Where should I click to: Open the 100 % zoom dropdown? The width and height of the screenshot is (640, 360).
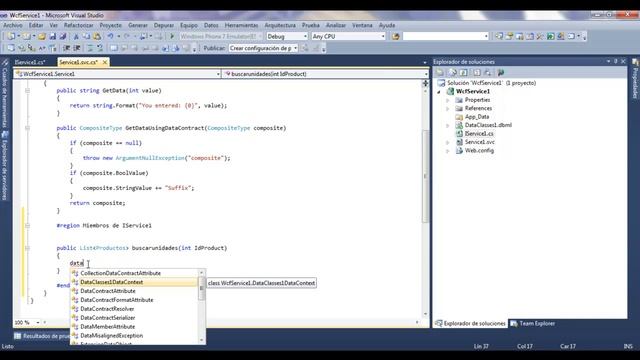38,322
